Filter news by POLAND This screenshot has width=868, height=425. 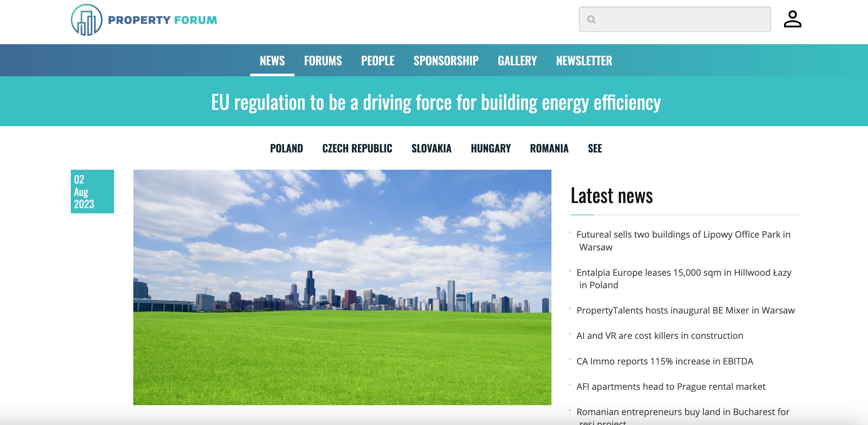pos(286,148)
